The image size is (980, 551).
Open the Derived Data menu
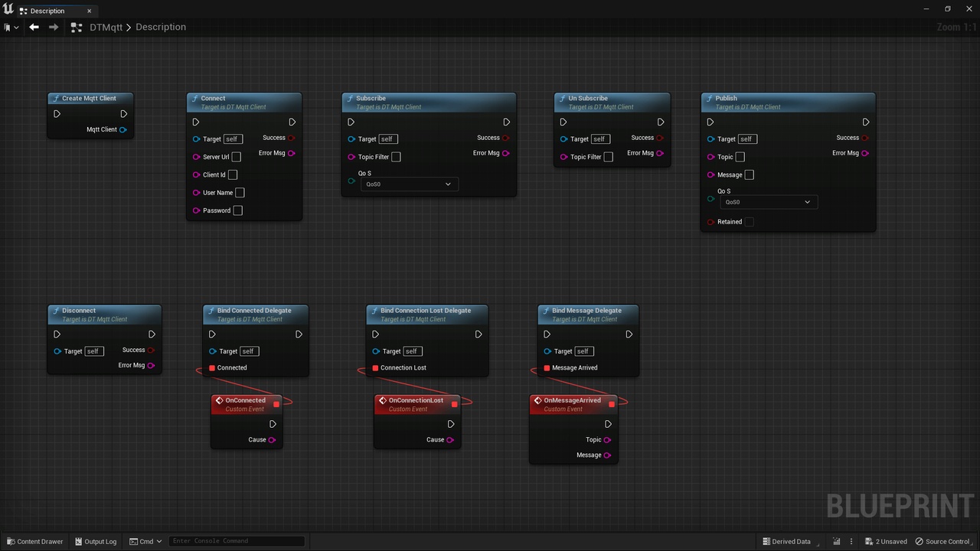click(x=787, y=541)
